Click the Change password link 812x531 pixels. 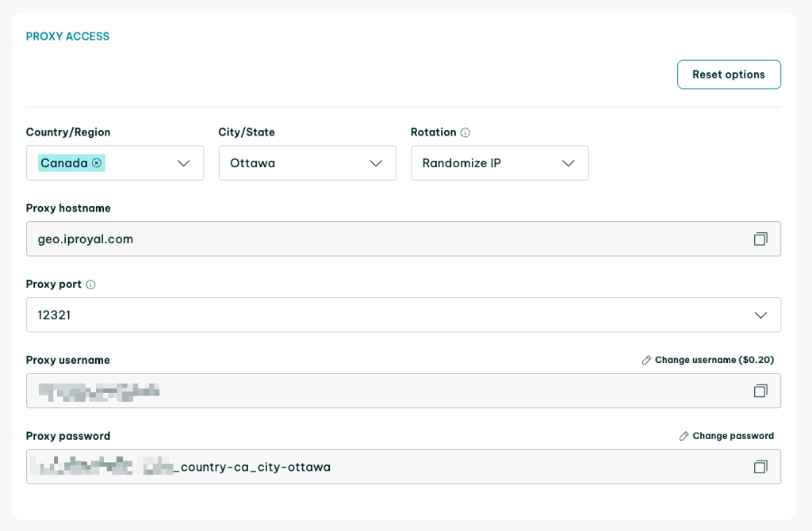pyautogui.click(x=726, y=436)
